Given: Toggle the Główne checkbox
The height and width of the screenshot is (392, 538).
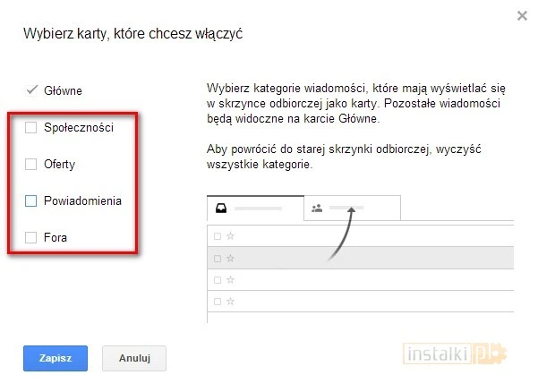Looking at the screenshot, I should coord(31,90).
